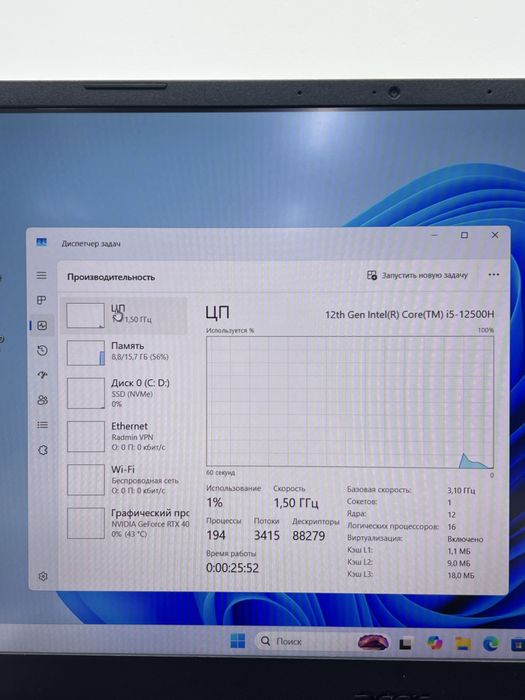Open File Explorer from the taskbar
Viewport: 525px width, 700px height.
[463, 643]
